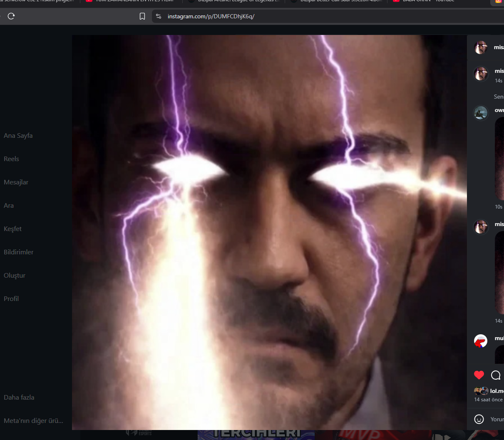Open post author's avatar in header

tap(481, 47)
